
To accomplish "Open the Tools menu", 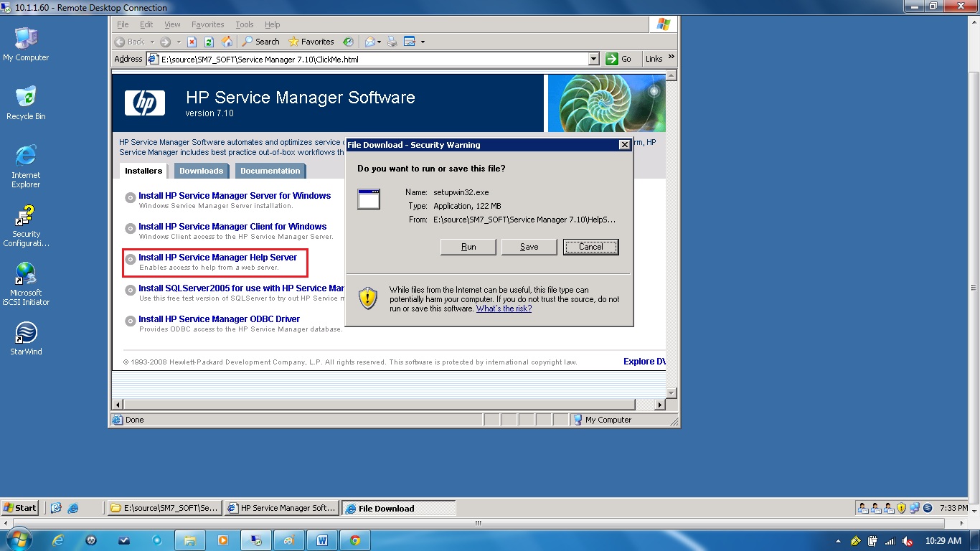I will point(244,24).
